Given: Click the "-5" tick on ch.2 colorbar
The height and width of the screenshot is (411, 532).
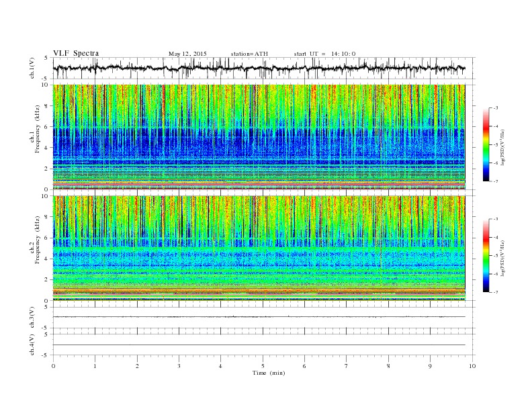Looking at the screenshot, I should (x=496, y=256).
